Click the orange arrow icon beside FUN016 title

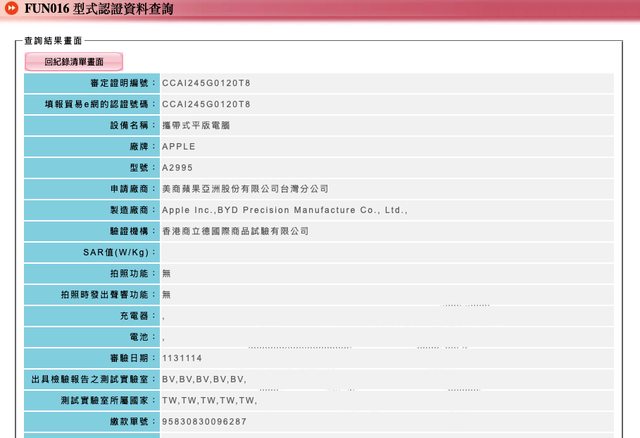10,9
